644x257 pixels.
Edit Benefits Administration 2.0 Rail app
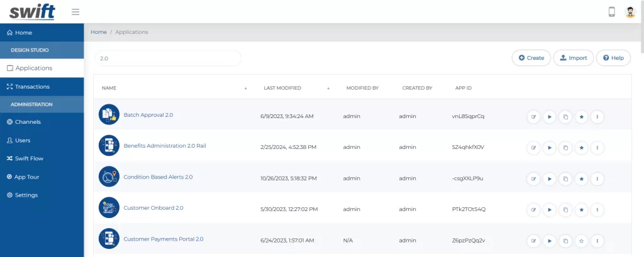[x=533, y=148]
